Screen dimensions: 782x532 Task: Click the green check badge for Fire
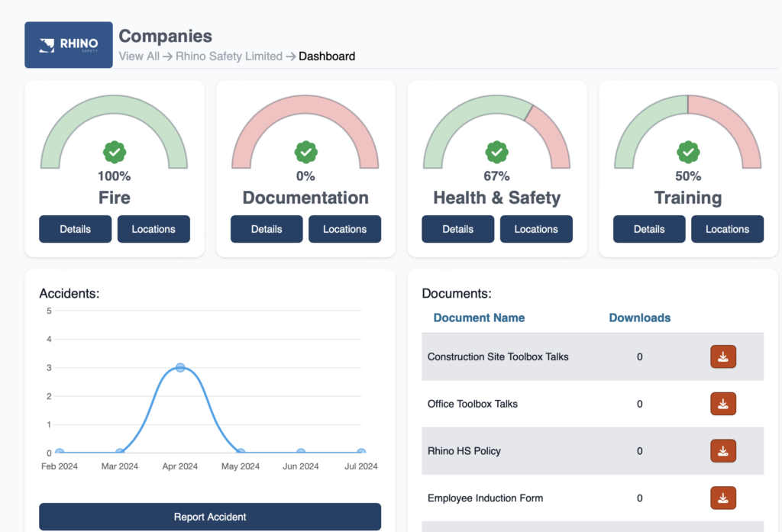[x=115, y=152]
